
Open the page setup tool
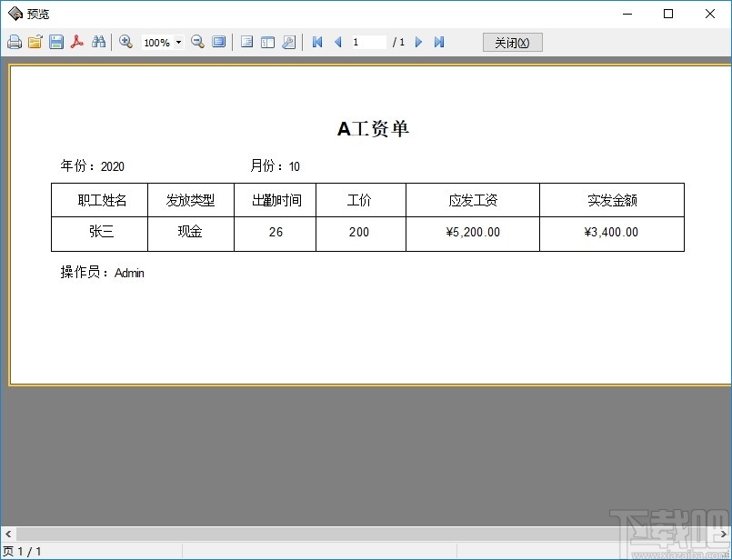288,42
